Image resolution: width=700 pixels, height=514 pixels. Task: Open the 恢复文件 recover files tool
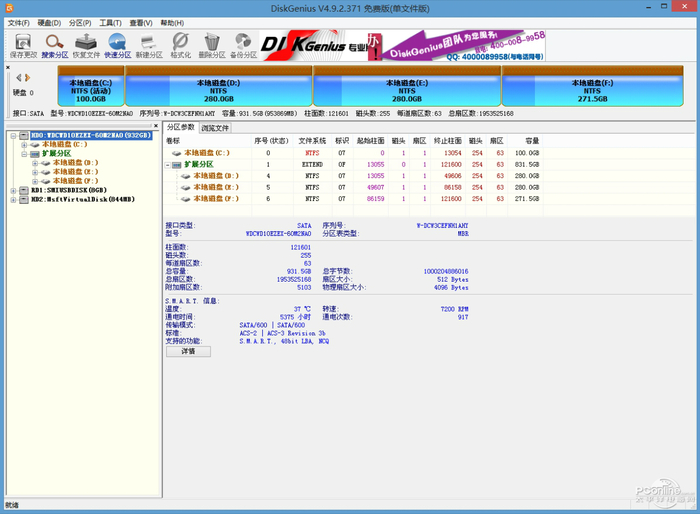pos(86,45)
